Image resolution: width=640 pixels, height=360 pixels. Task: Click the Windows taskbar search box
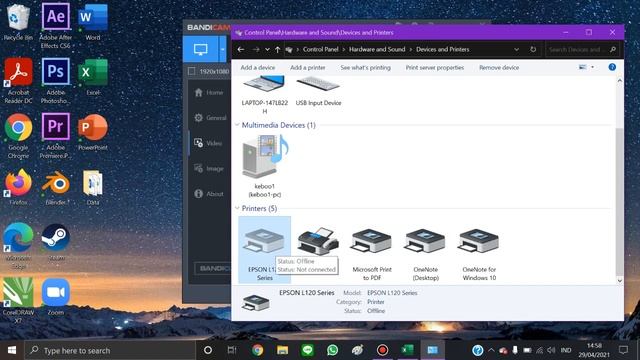click(x=110, y=350)
